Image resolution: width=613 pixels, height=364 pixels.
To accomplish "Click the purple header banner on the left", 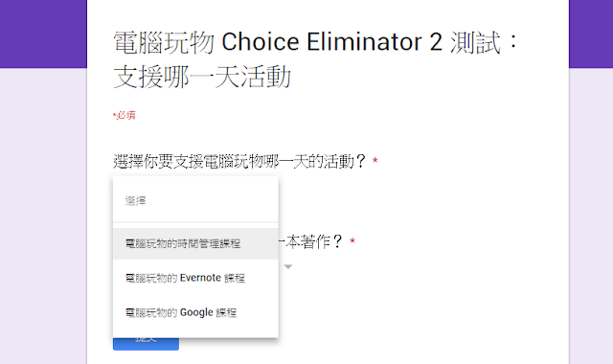I will point(43,34).
